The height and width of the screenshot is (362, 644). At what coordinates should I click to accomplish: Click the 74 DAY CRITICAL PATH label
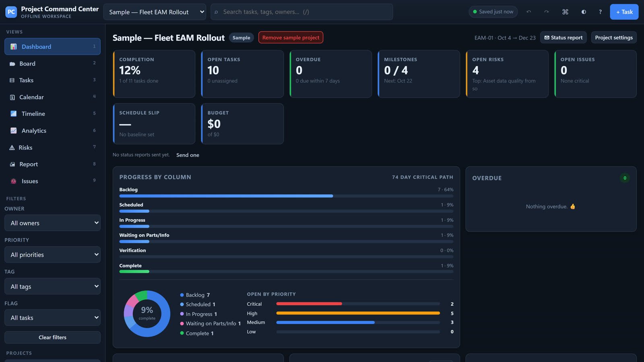(423, 177)
